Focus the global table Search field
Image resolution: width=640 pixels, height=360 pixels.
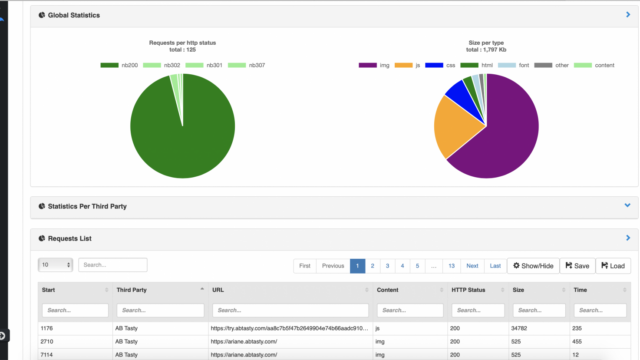click(113, 265)
